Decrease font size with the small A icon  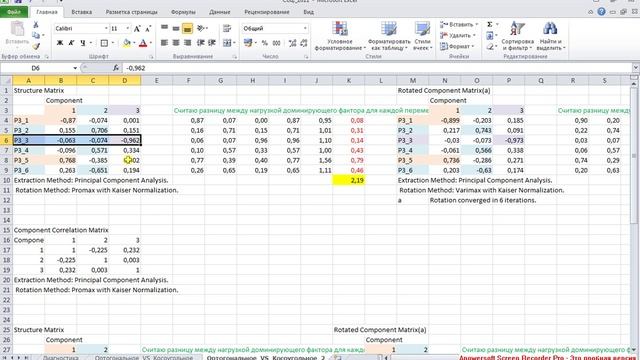148,29
